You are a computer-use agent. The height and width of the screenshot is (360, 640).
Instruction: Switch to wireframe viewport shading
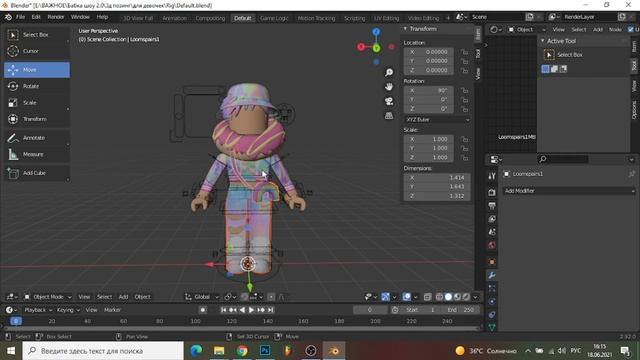click(439, 297)
